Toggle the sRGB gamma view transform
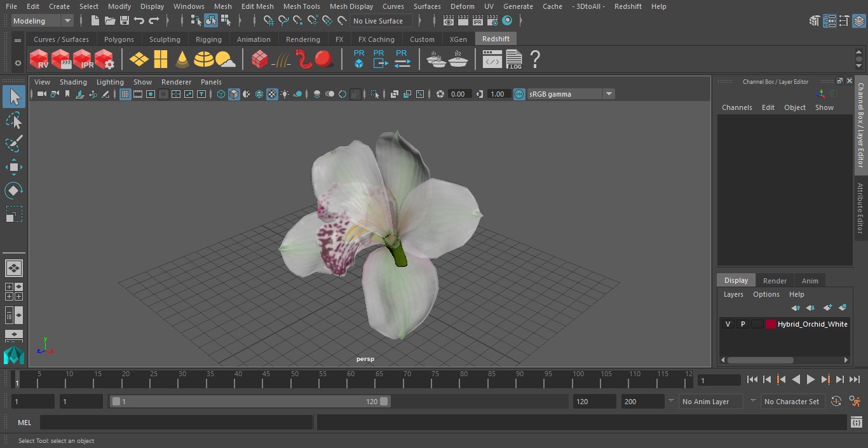868x448 pixels. click(x=519, y=94)
